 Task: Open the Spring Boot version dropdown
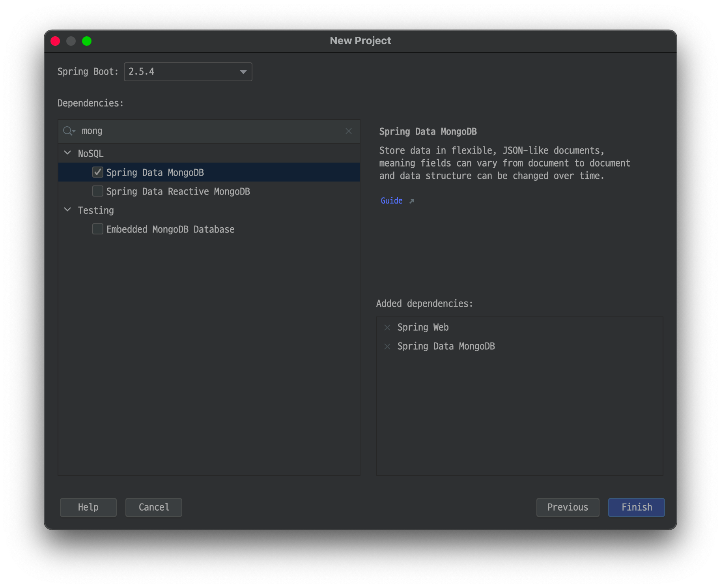click(x=188, y=72)
